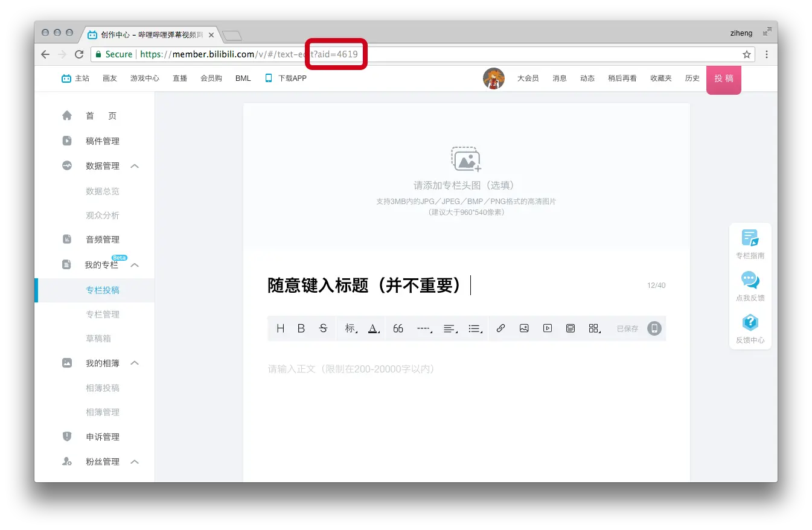Open 数据总览 in the sidebar
812x530 pixels.
(103, 191)
